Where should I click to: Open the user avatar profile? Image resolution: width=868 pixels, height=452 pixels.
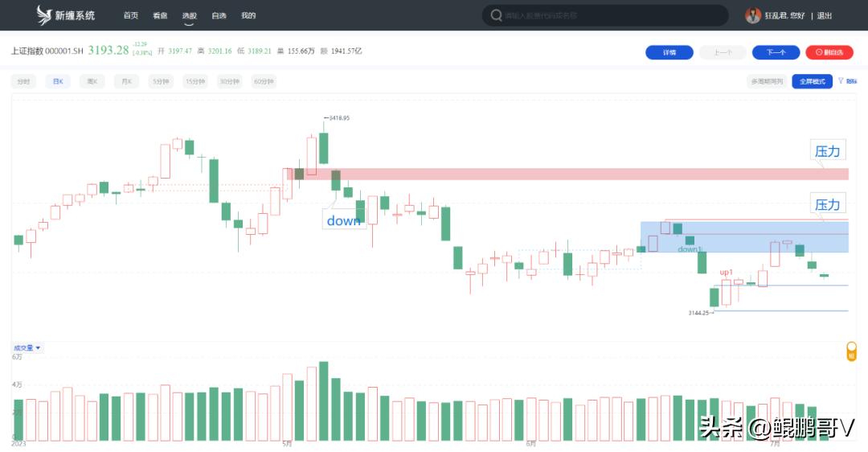coord(753,15)
